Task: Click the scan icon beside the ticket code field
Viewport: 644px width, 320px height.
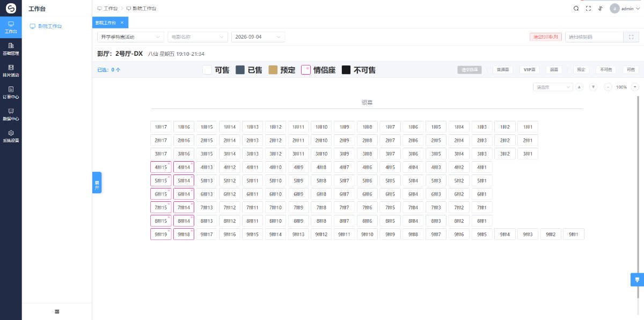Action: 631,37
